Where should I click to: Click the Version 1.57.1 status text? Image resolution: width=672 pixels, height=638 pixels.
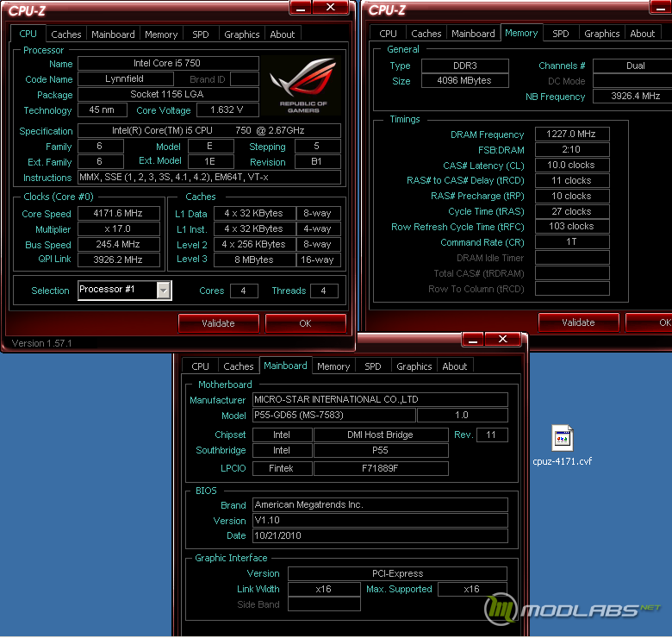(41, 343)
